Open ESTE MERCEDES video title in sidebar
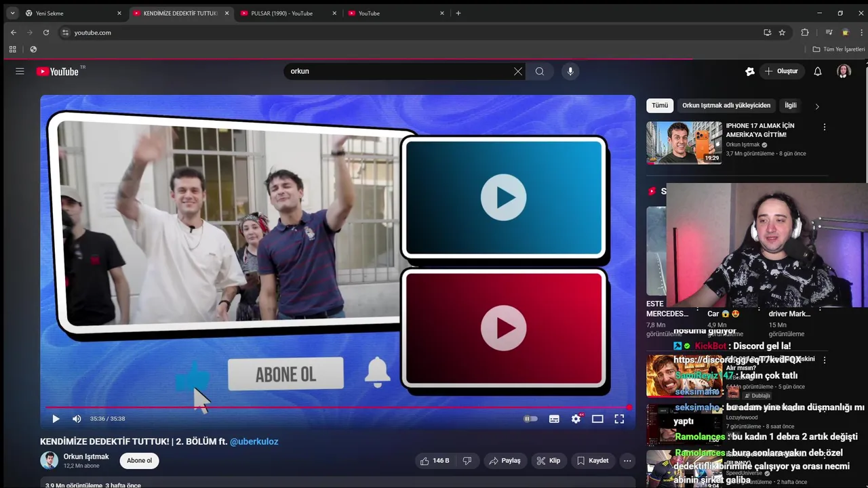Viewport: 868px width, 488px height. click(x=667, y=309)
